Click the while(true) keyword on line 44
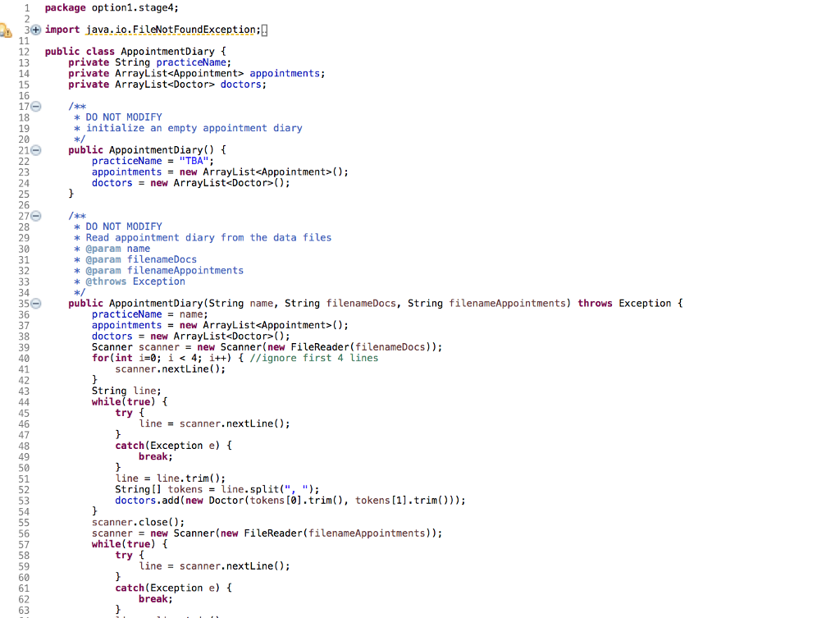This screenshot has width=840, height=618. point(107,401)
